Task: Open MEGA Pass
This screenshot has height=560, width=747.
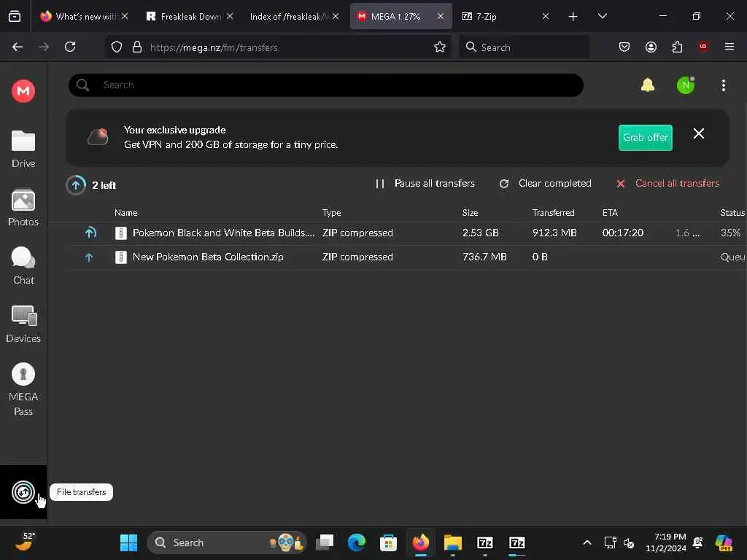Action: coord(23,389)
